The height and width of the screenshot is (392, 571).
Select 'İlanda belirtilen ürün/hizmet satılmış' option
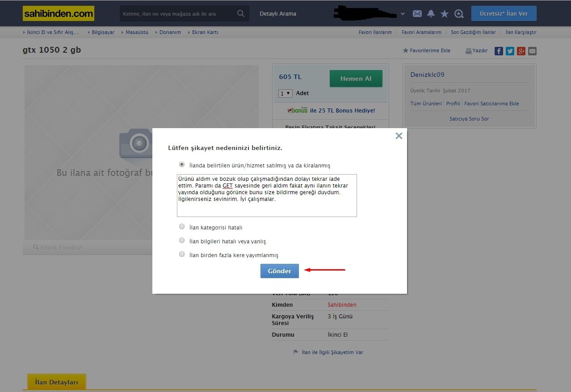click(182, 164)
